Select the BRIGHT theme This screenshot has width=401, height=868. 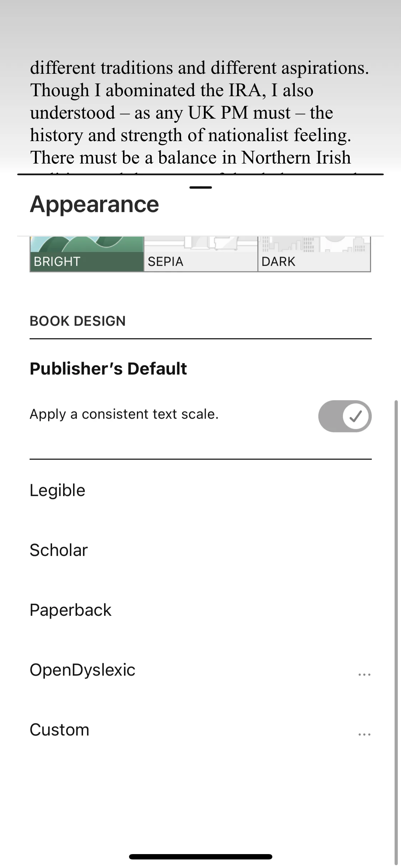(87, 254)
